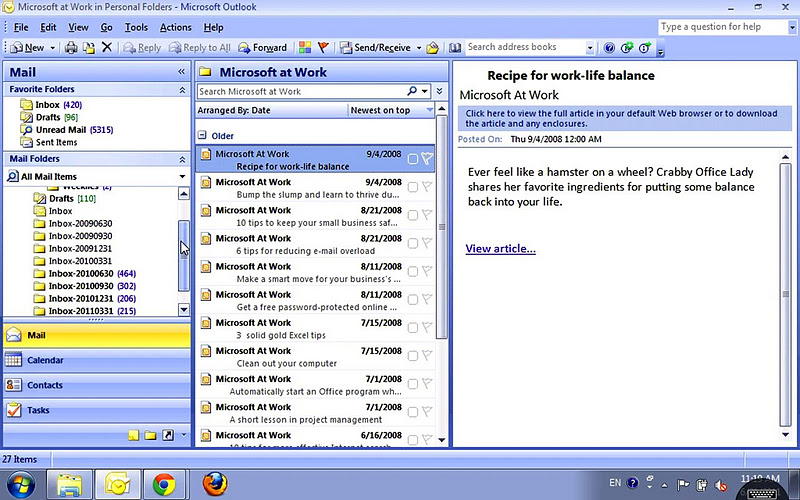
Task: Open the New button dropdown arrow
Action: point(52,48)
